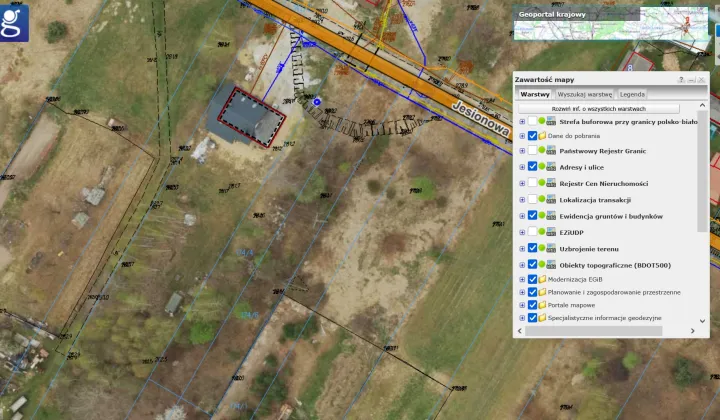Click folder icon of Planowanie i zagospodarowanie
This screenshot has width=720, height=420.
click(542, 292)
